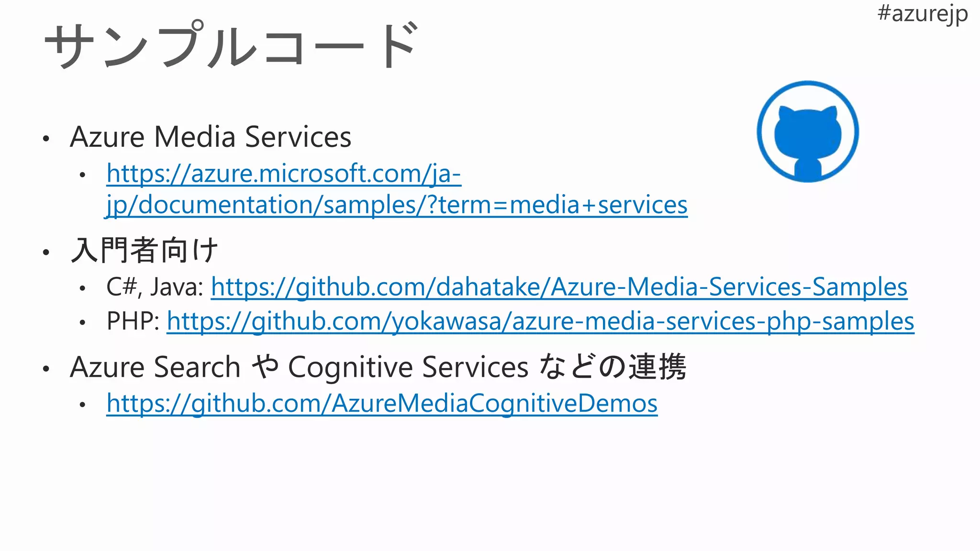Viewport: 980px width, 551px height.
Task: Click the 入門者向け heading
Action: coord(144,250)
